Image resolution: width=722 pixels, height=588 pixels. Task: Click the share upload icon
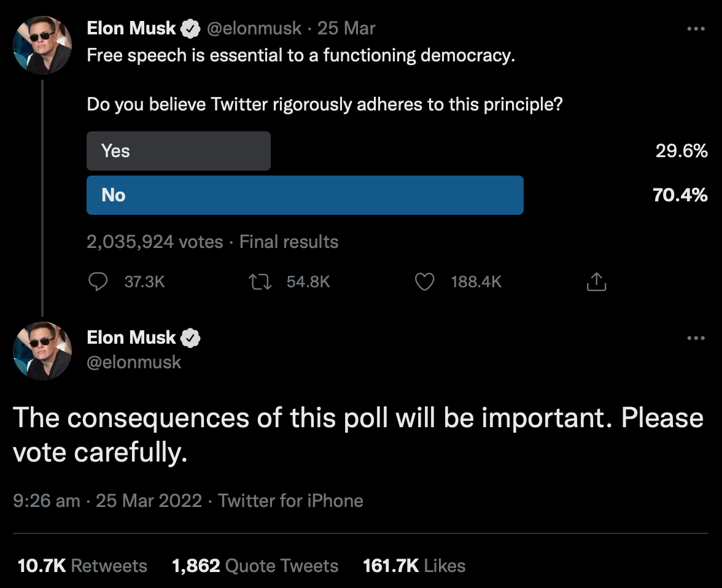point(596,281)
